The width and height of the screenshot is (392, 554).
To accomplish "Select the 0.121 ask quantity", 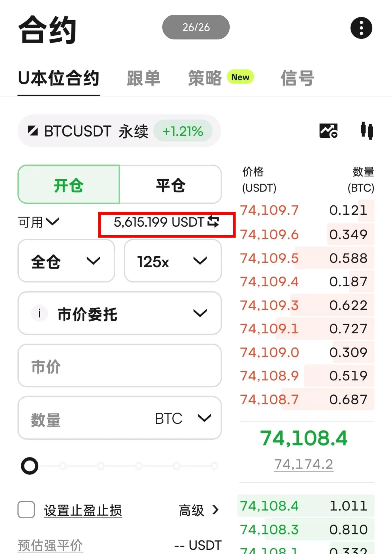I will tap(348, 210).
